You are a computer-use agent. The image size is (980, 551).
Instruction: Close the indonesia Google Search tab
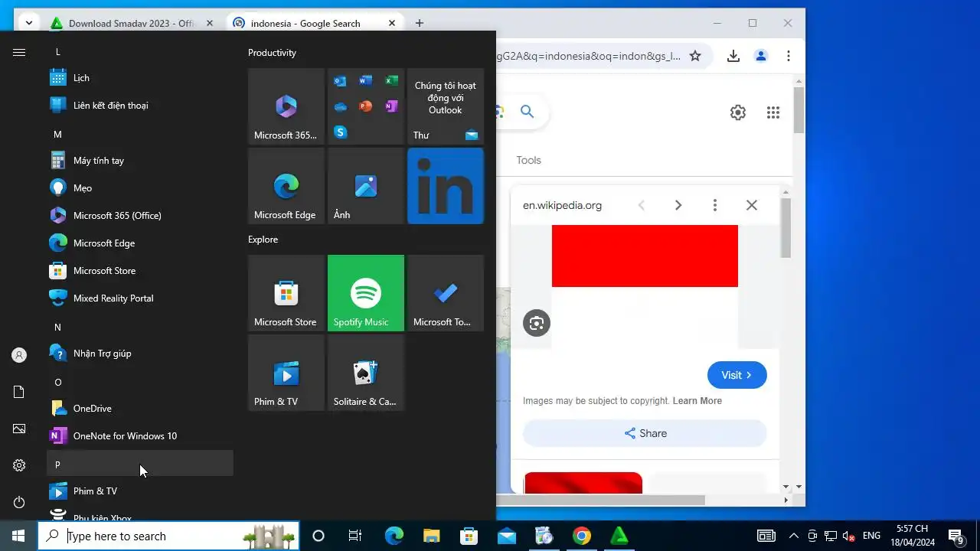[x=392, y=24]
